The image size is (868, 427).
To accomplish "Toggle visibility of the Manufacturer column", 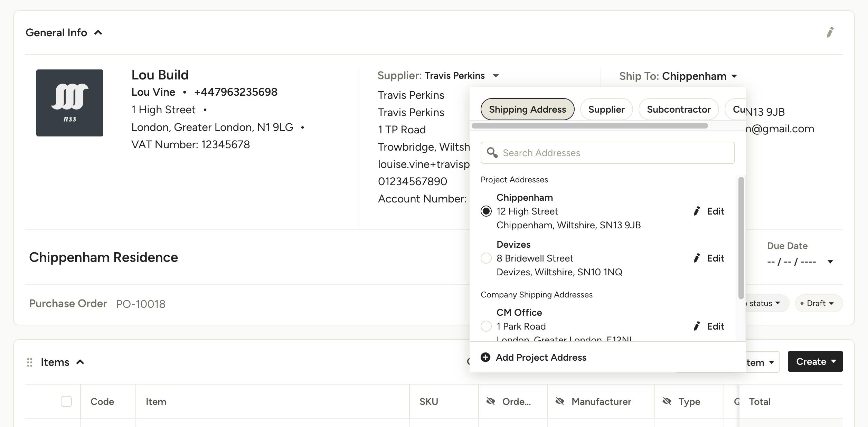I will coord(560,401).
